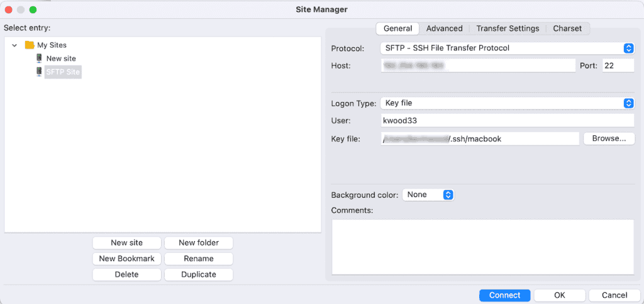Click the Comments text area
The height and width of the screenshot is (304, 644).
coord(482,247)
